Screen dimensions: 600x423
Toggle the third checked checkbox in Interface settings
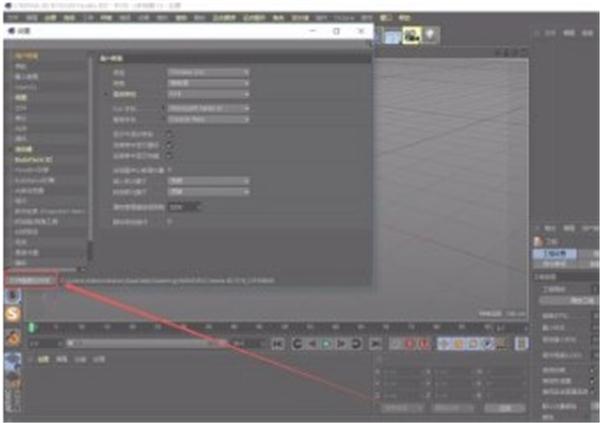[169, 156]
